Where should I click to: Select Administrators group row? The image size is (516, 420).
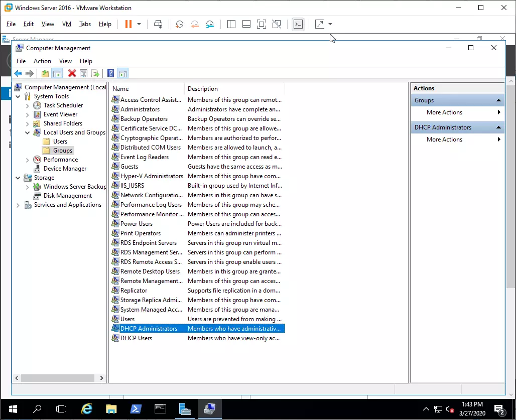pos(198,109)
